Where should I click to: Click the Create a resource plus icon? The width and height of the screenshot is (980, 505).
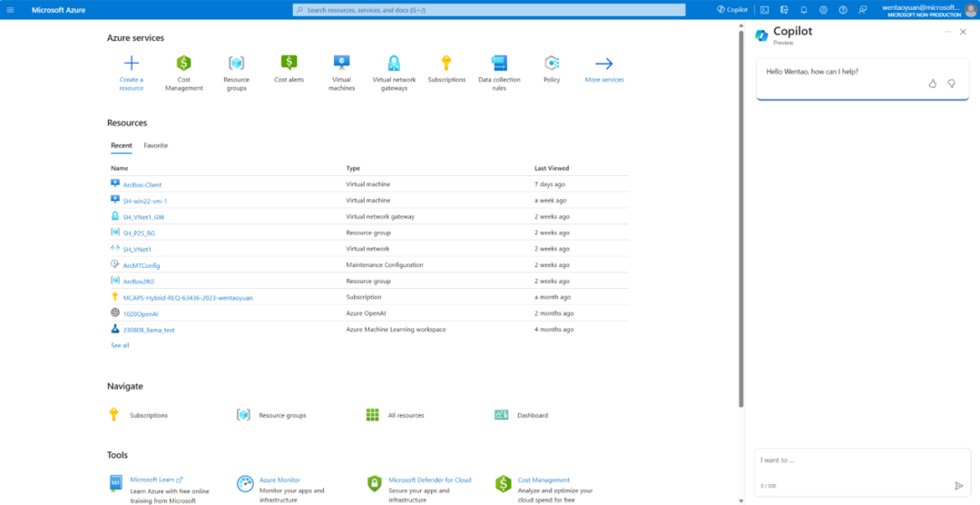(132, 64)
